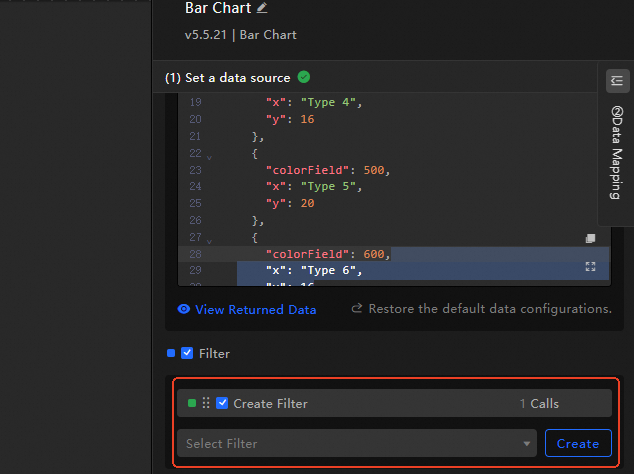Fold the code block at line 27
Screen dimensions: 634x474
click(x=209, y=241)
